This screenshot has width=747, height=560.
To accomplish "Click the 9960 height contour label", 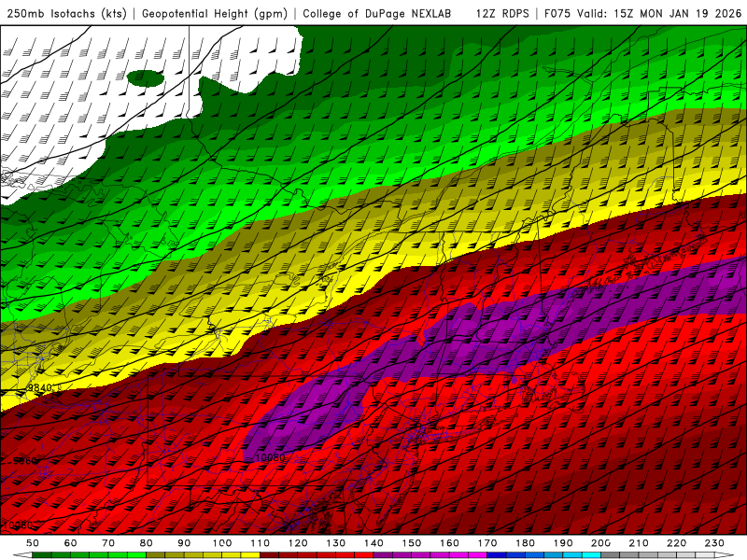I will pyautogui.click(x=25, y=460).
